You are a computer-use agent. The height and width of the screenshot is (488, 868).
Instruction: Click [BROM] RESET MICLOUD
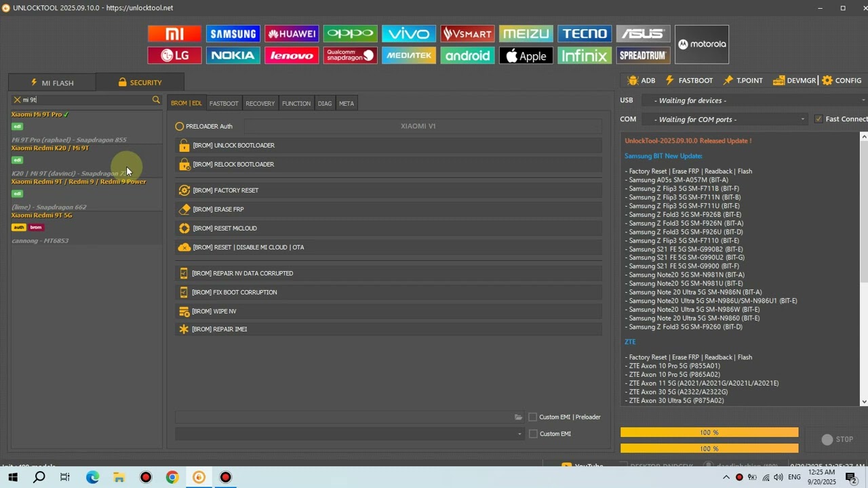(x=389, y=228)
